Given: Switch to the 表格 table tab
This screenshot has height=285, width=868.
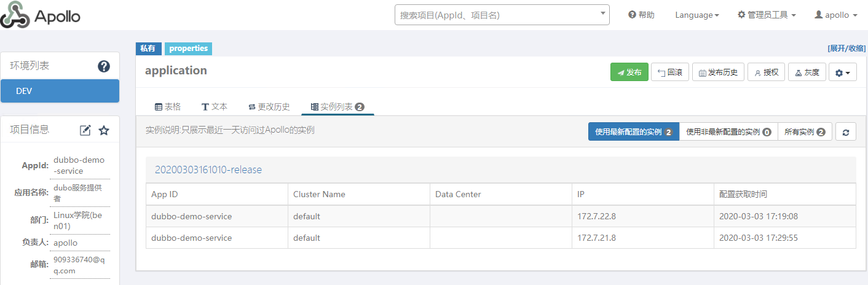Looking at the screenshot, I should click(168, 106).
